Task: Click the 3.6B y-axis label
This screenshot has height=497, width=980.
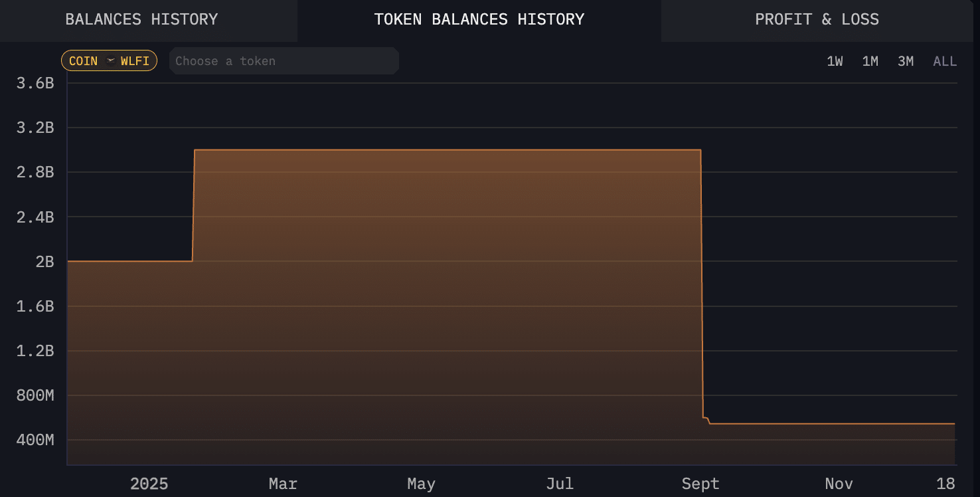Action: [35, 83]
